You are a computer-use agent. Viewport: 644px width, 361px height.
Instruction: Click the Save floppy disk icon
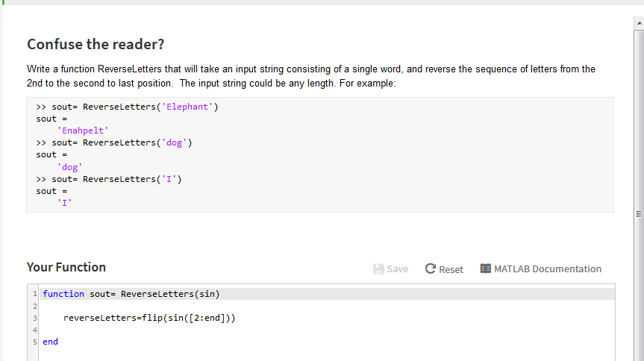(x=378, y=269)
